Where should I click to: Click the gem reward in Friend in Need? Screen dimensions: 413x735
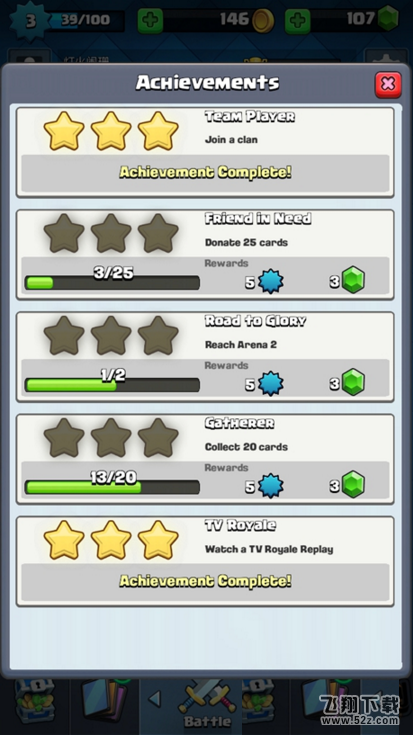click(353, 280)
